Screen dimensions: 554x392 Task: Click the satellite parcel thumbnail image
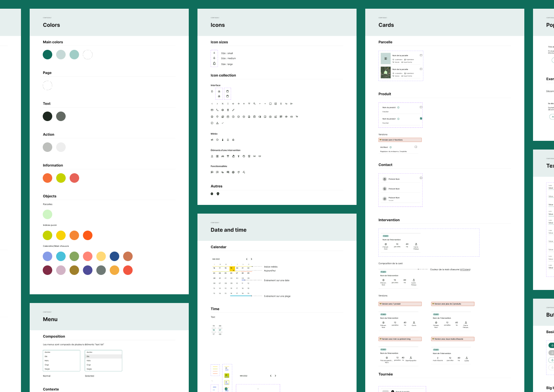coord(386,72)
